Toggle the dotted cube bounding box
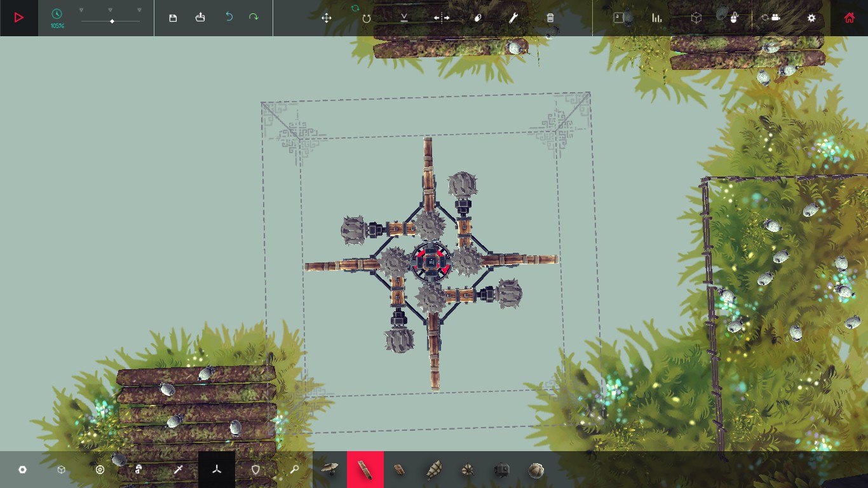Viewport: 868px width, 488px height. pyautogui.click(x=696, y=18)
